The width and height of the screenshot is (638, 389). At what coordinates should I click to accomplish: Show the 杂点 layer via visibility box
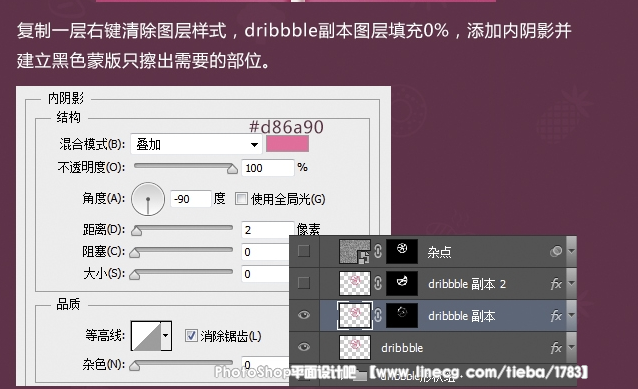coord(304,251)
